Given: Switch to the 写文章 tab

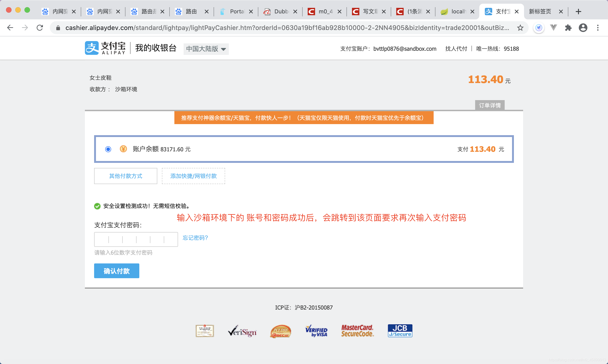Looking at the screenshot, I should click(369, 12).
